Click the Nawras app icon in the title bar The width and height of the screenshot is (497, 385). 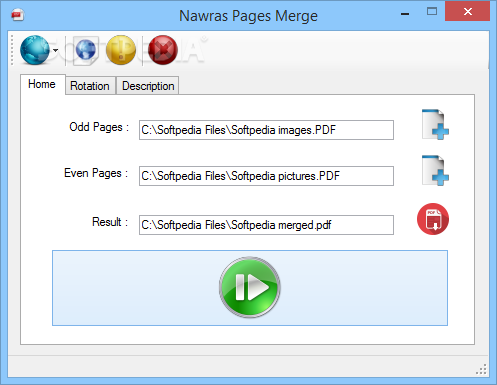(x=17, y=15)
